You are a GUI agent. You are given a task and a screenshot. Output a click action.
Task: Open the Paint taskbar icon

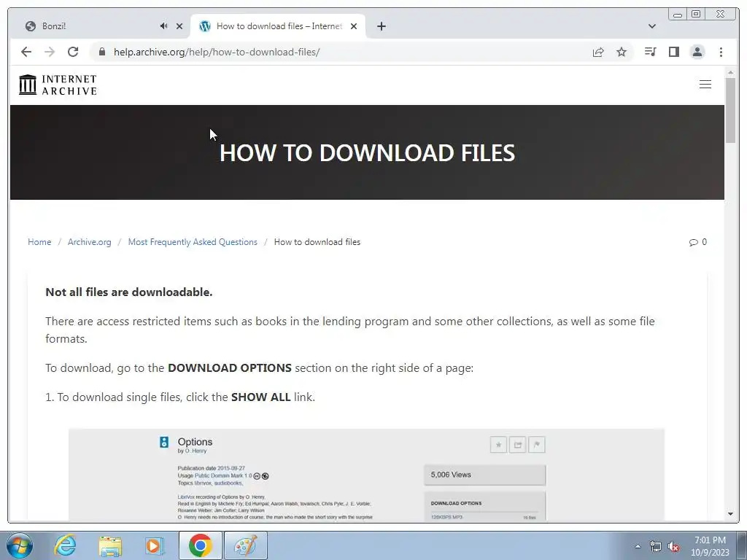(246, 545)
